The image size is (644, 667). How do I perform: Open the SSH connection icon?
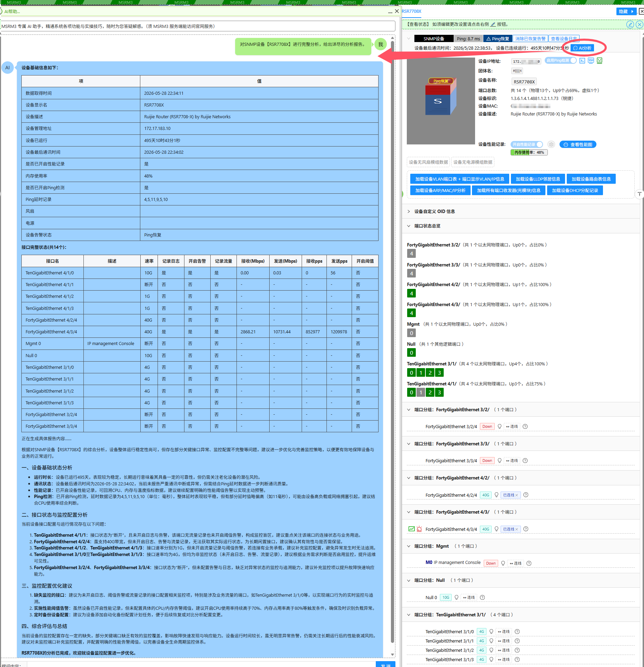591,61
